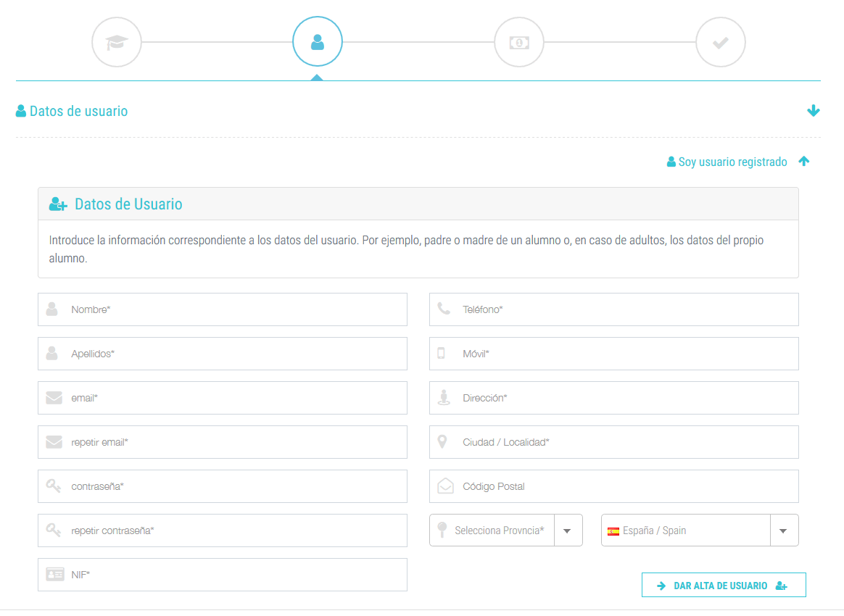Screen dimensions: 844x616
Task: Select the Código Postal input
Action: point(624,486)
